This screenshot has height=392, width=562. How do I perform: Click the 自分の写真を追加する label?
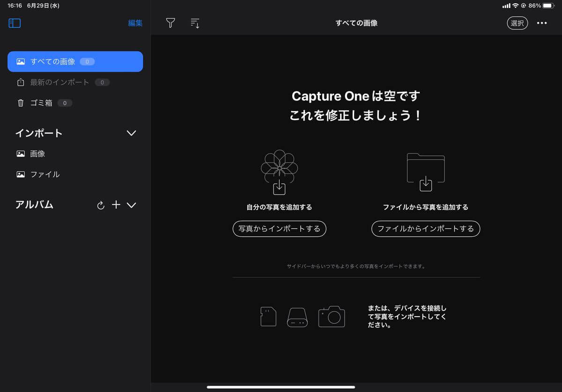[x=279, y=207]
